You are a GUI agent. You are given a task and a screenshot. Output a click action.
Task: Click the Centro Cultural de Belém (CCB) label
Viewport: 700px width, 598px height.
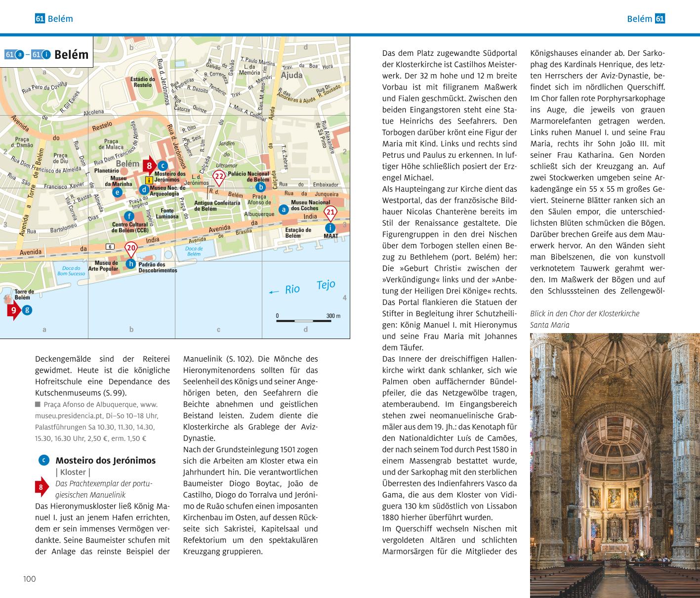pyautogui.click(x=130, y=227)
